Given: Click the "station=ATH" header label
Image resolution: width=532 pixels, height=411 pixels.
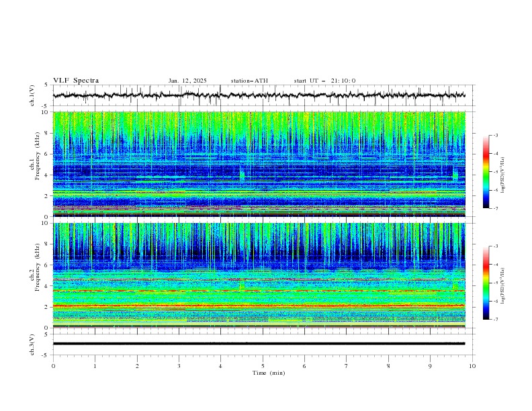Looking at the screenshot, I should [249, 81].
